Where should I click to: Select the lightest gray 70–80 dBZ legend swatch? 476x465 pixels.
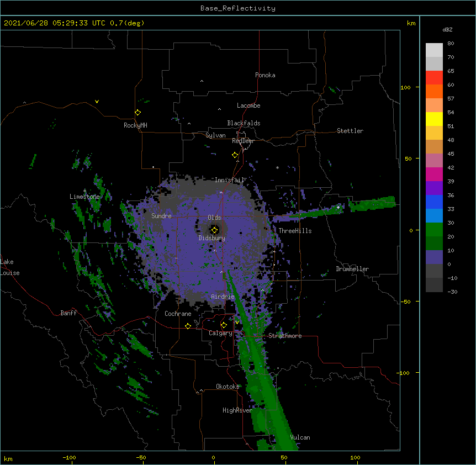tap(434, 50)
